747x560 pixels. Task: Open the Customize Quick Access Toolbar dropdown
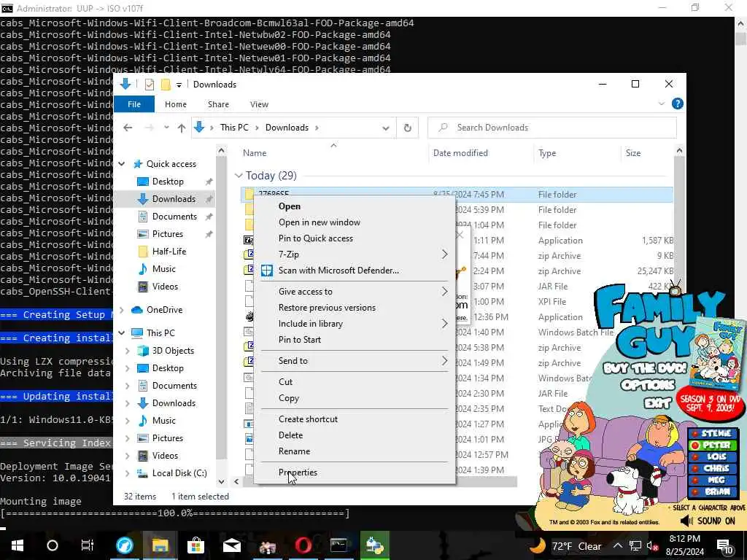click(x=179, y=85)
